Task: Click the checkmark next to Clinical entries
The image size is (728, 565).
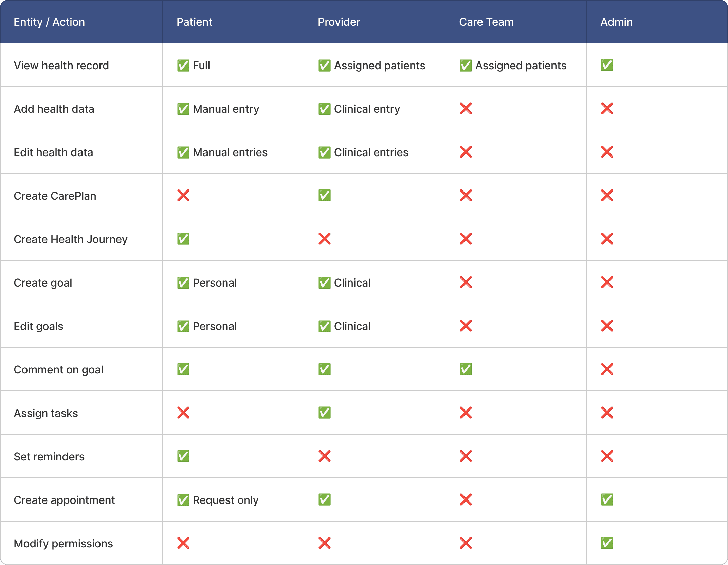Action: 325,152
